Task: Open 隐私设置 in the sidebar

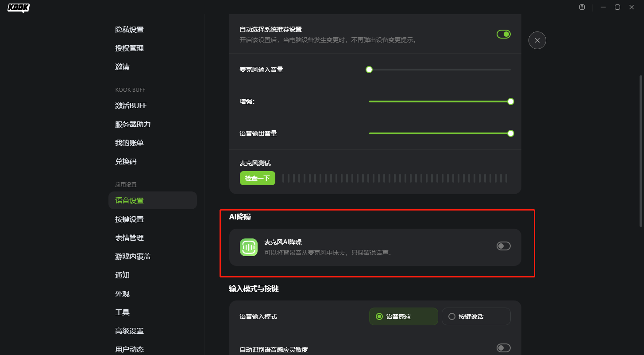Action: pyautogui.click(x=153, y=30)
